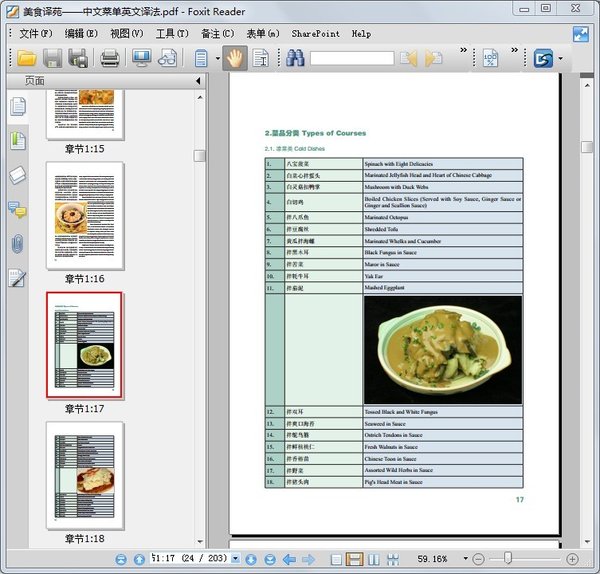The width and height of the screenshot is (600, 574).
Task: Switch to facing pages view
Action: pyautogui.click(x=373, y=559)
